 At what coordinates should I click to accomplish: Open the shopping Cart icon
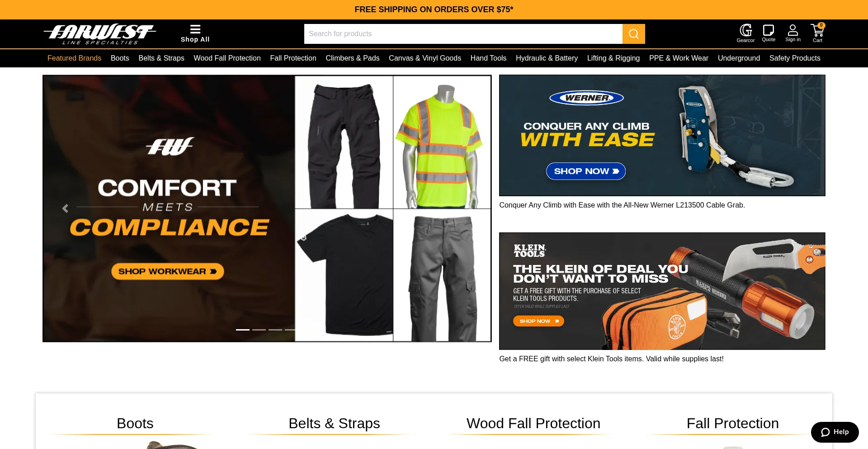click(x=817, y=33)
